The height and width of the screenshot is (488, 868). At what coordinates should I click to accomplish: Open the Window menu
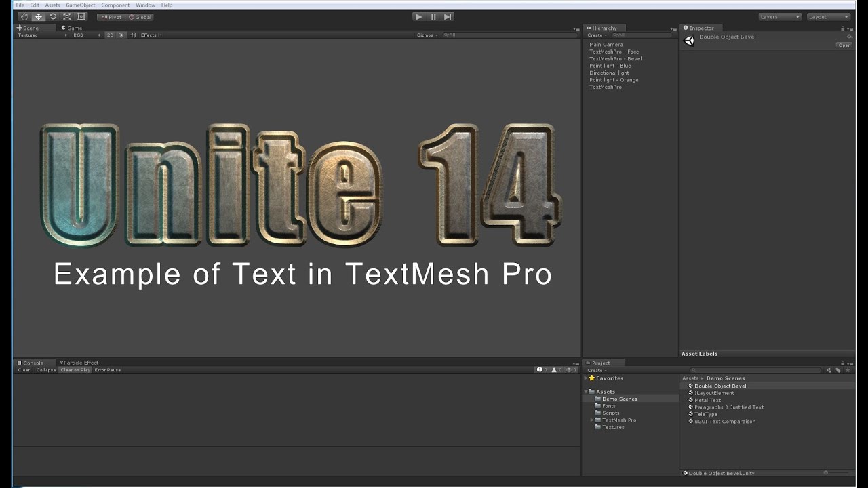[x=145, y=5]
